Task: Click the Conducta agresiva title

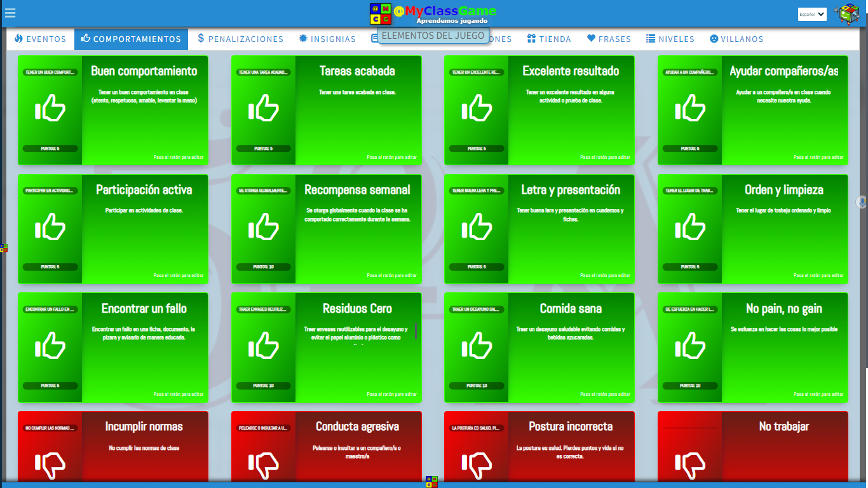Action: (x=357, y=426)
